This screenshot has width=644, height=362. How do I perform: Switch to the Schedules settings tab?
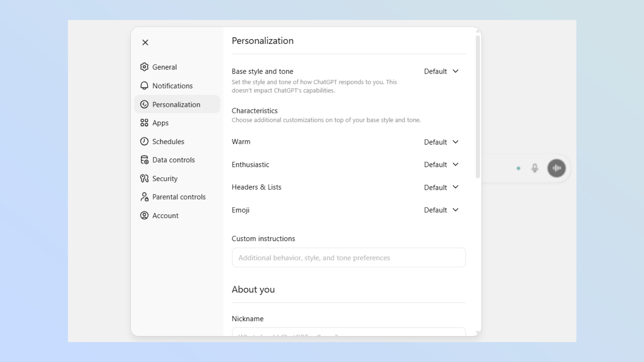point(168,142)
